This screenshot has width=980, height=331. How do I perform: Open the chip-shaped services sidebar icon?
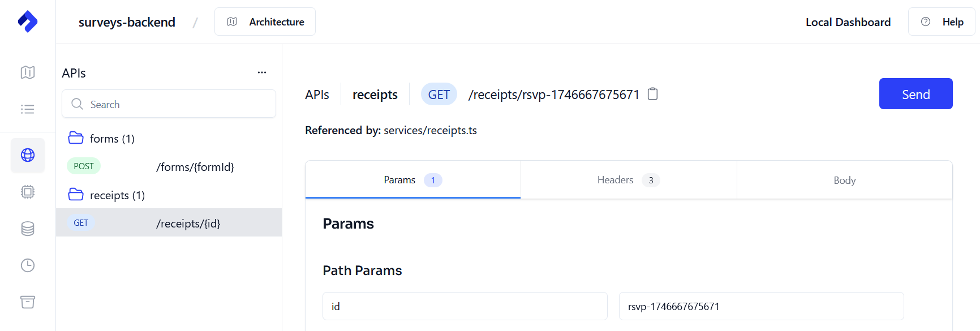point(27,192)
